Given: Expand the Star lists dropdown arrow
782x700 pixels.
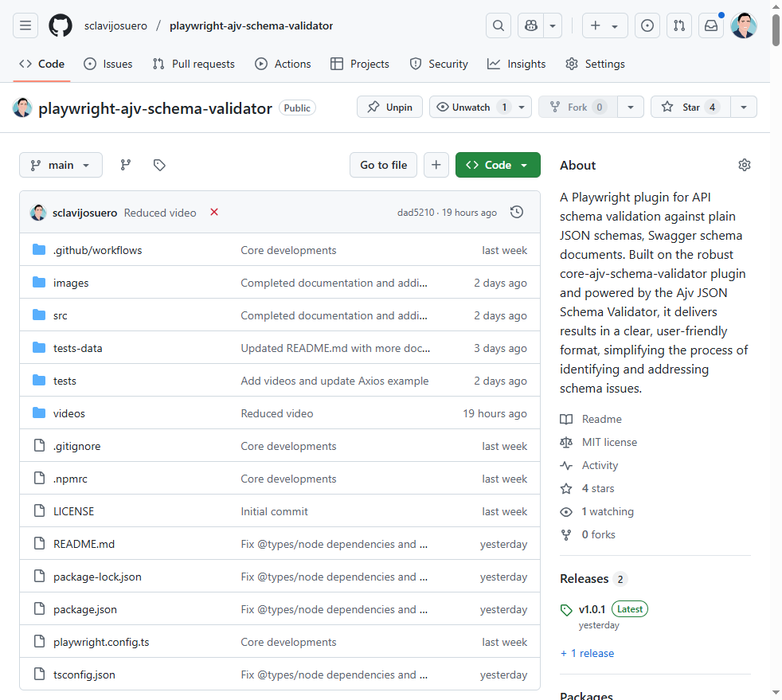Looking at the screenshot, I should click(744, 108).
